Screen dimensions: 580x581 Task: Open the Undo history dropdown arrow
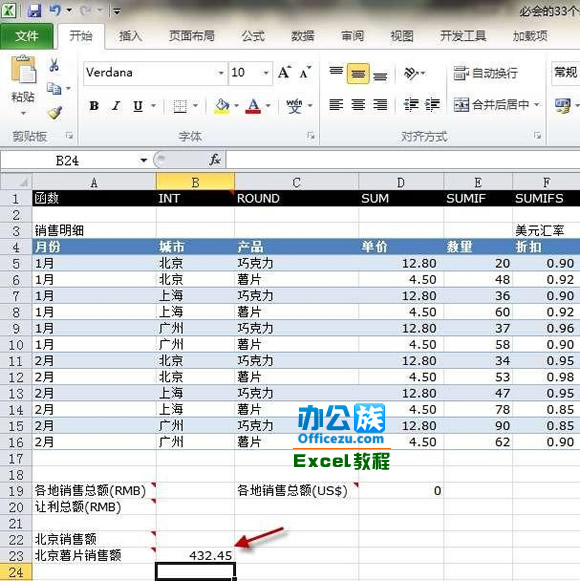69,10
